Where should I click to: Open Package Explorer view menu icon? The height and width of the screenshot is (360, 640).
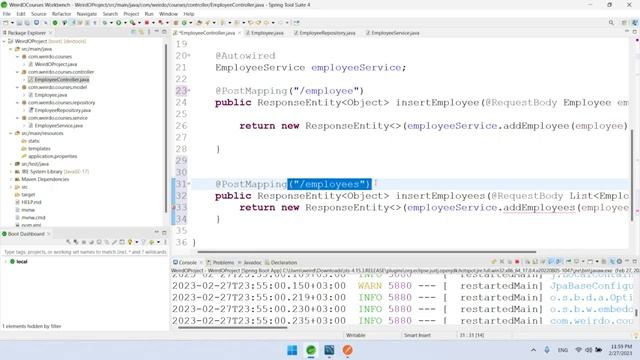(x=149, y=32)
